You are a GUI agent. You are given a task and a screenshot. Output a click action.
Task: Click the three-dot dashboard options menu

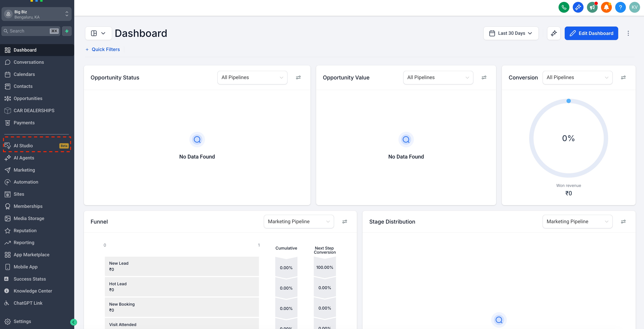tap(628, 33)
